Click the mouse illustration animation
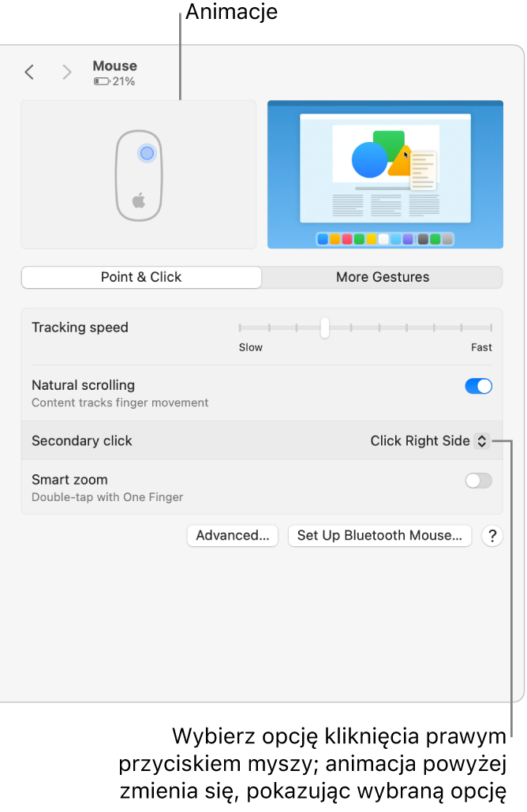The height and width of the screenshot is (812, 527). tap(139, 175)
